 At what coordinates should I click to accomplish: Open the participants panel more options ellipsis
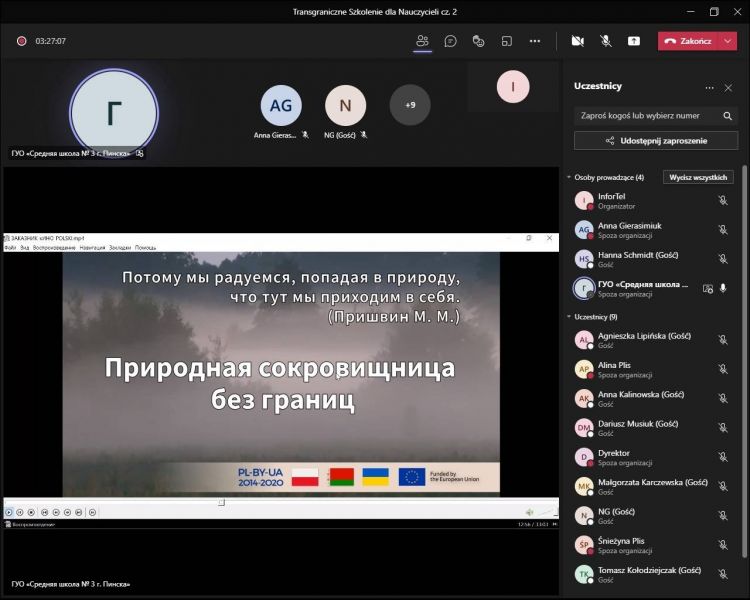[x=710, y=87]
